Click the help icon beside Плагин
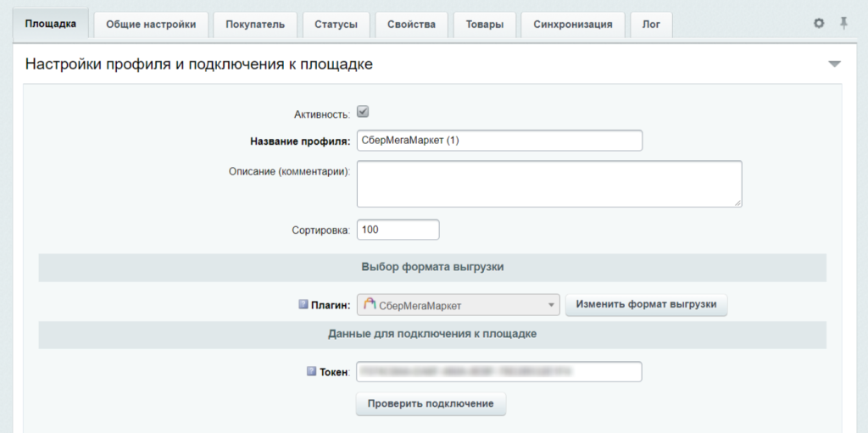The width and height of the screenshot is (868, 433). (303, 304)
